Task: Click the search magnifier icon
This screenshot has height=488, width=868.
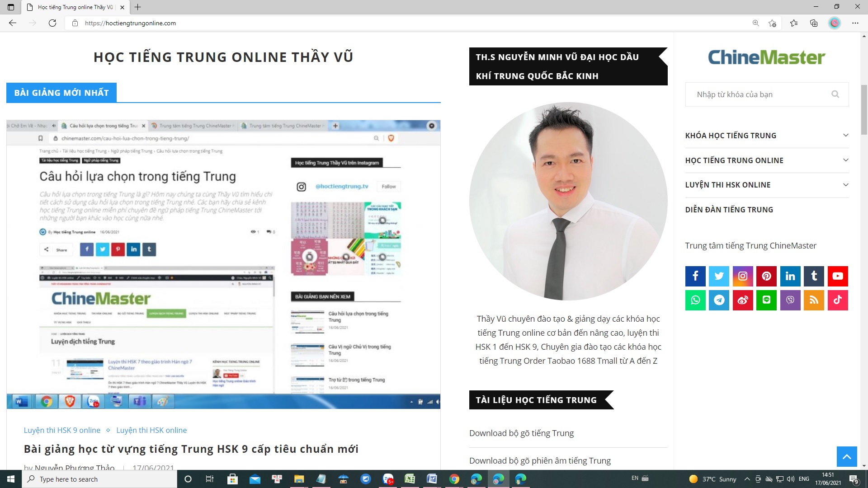Action: pos(835,94)
